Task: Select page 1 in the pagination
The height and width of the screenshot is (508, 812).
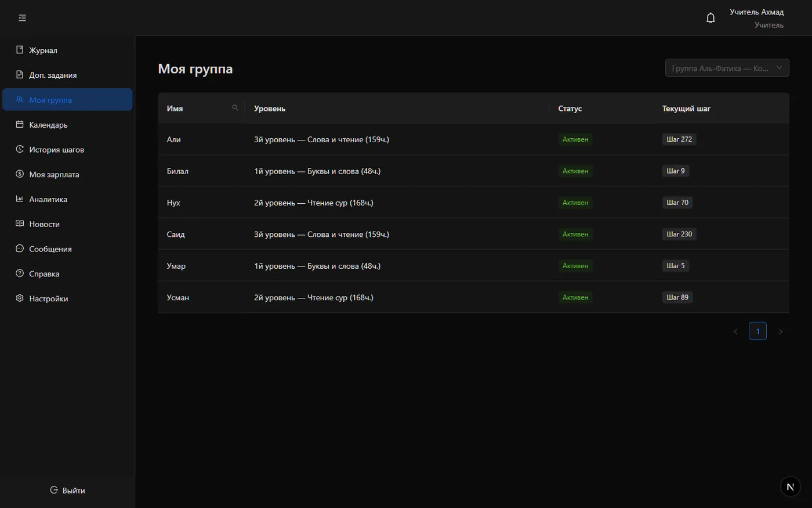Action: 758,331
